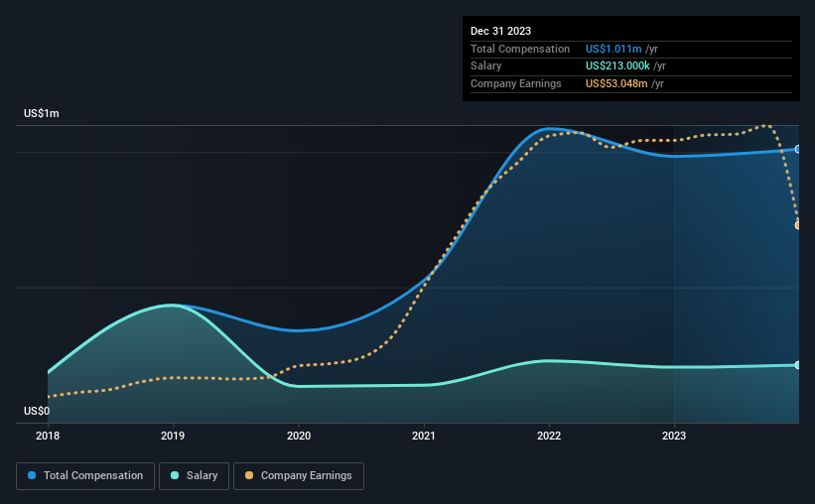Image resolution: width=815 pixels, height=504 pixels.
Task: Click the US$0 y-axis label
Action: click(x=37, y=411)
